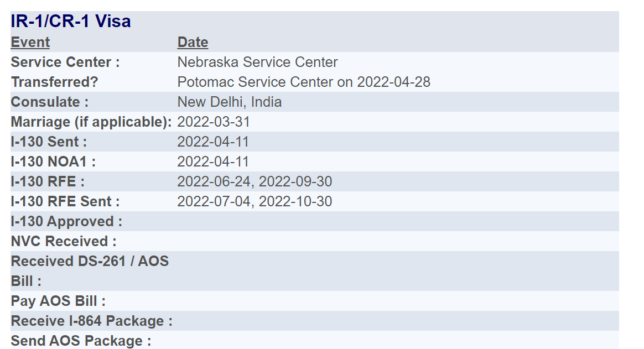The image size is (644, 349).
Task: Click the Event column header
Action: (30, 42)
